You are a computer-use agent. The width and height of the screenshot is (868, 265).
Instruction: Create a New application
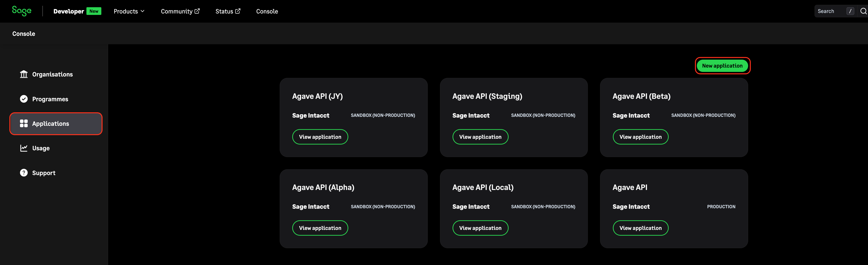tap(722, 66)
